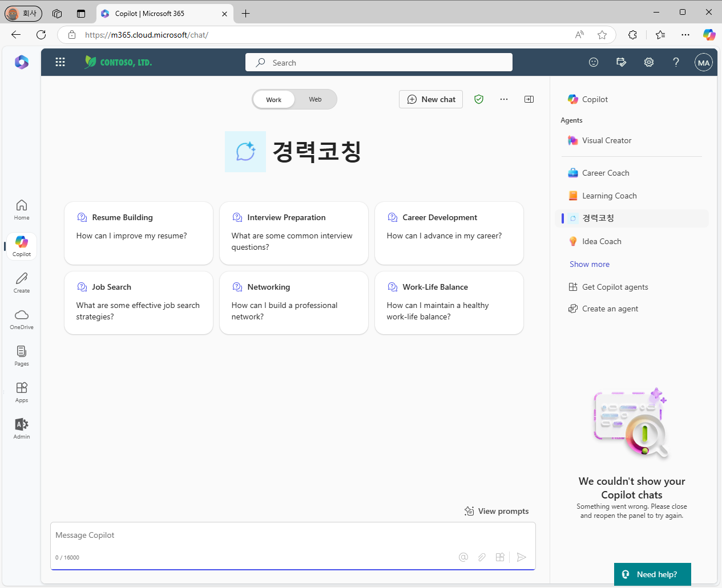The image size is (722, 588).
Task: Open Create in the left sidebar
Action: point(22,282)
